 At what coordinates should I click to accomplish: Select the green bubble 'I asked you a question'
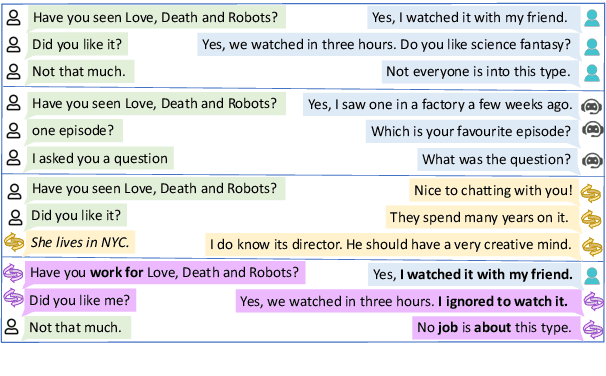[x=100, y=158]
